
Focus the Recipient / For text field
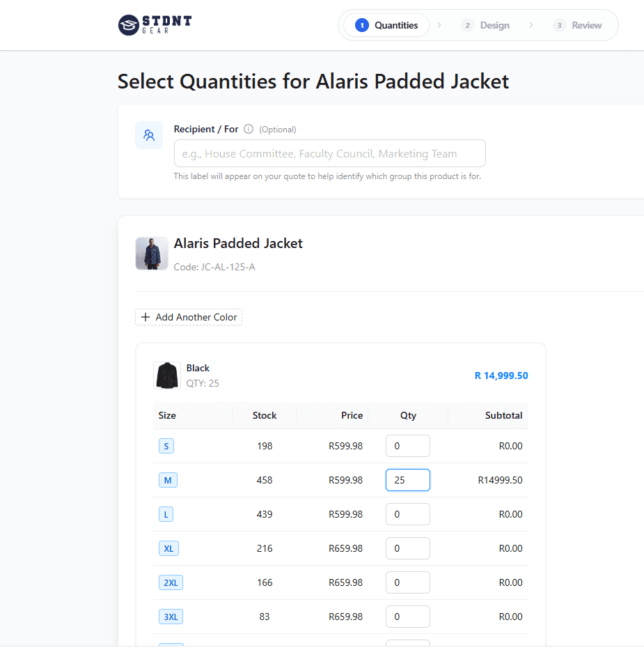click(330, 153)
